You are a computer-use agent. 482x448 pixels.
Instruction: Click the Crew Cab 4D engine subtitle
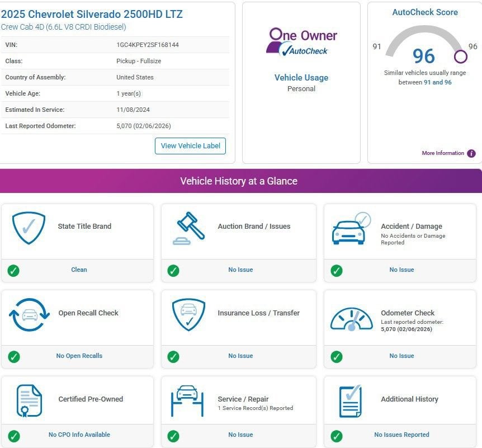pos(63,27)
